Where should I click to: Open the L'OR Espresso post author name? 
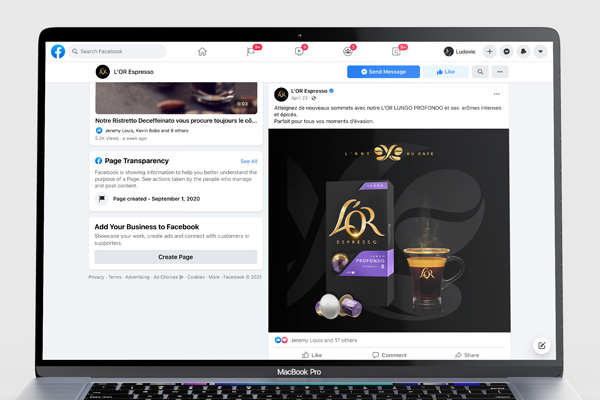309,91
